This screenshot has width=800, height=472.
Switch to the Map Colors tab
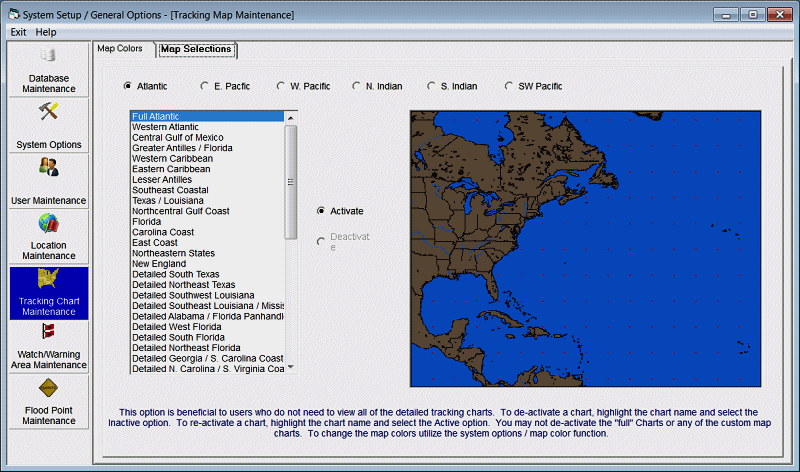click(x=120, y=48)
